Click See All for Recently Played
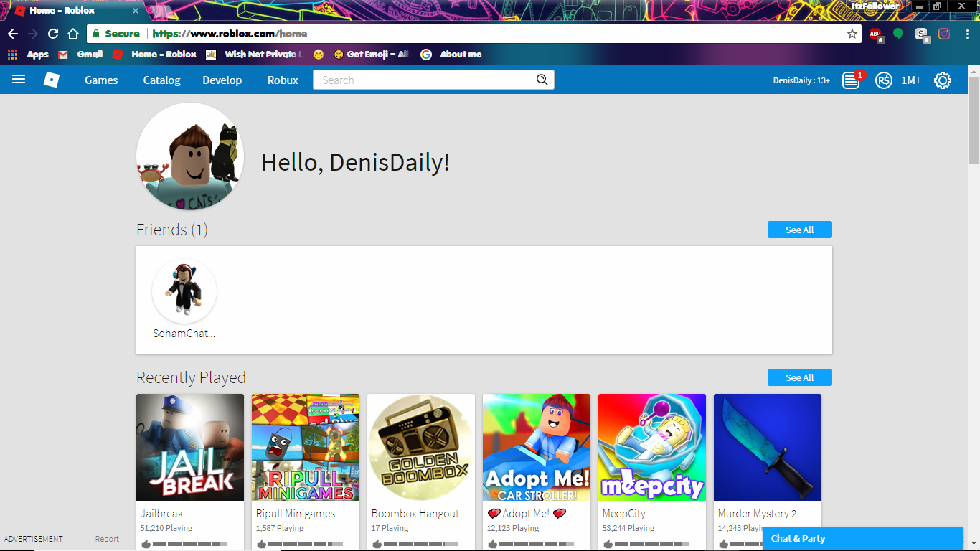Viewport: 980px width, 551px height. (x=799, y=377)
